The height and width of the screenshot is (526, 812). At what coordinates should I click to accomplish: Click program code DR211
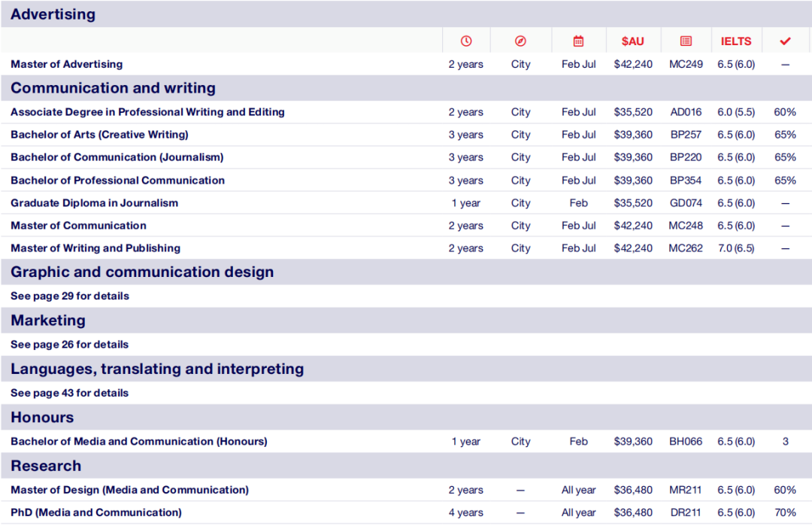[x=686, y=512]
